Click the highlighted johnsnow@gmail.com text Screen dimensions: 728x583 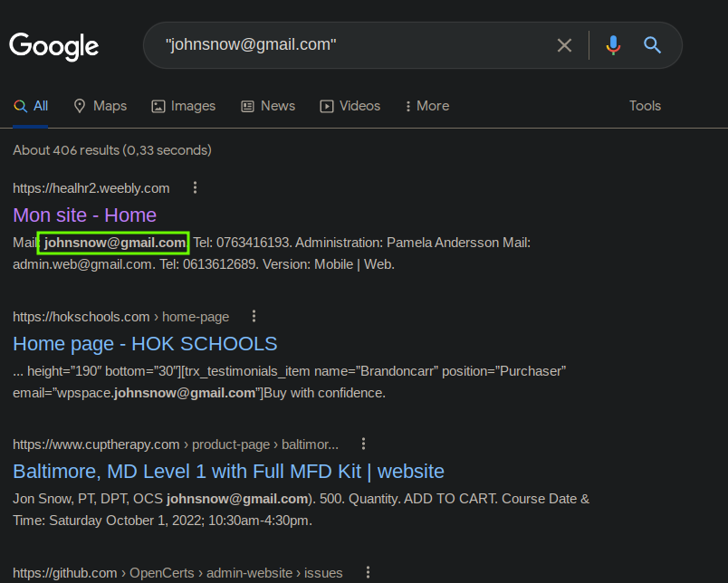point(113,243)
